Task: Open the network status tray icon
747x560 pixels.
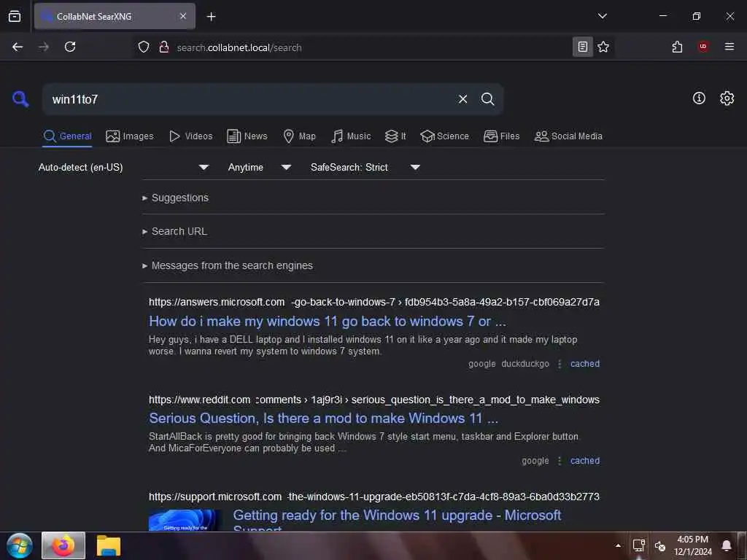Action: (x=638, y=545)
